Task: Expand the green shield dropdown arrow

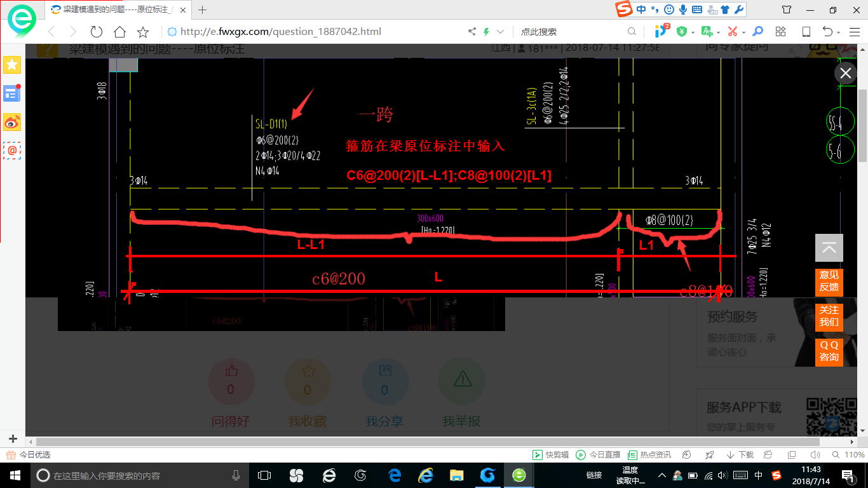Action: coord(693,32)
